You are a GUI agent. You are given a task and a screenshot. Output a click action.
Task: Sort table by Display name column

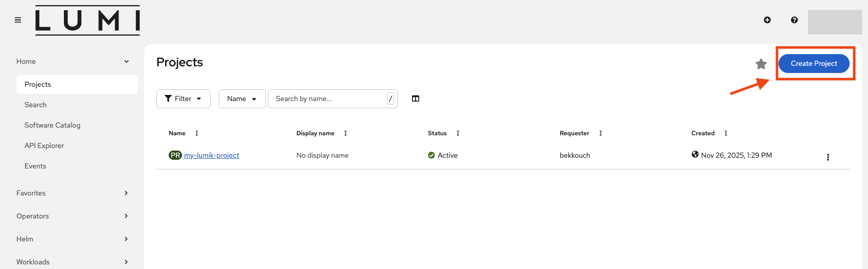[346, 133]
